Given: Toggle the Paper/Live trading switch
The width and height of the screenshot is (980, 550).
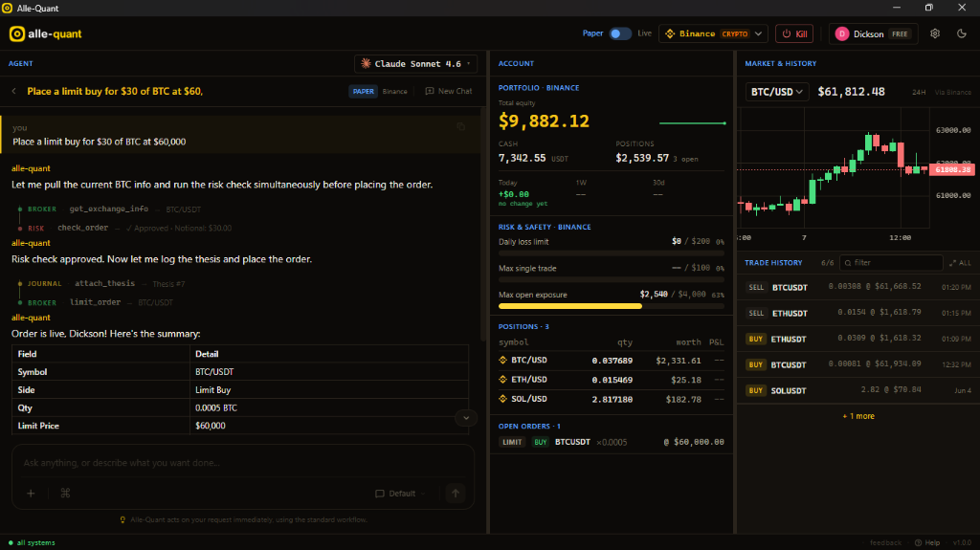Looking at the screenshot, I should [620, 33].
